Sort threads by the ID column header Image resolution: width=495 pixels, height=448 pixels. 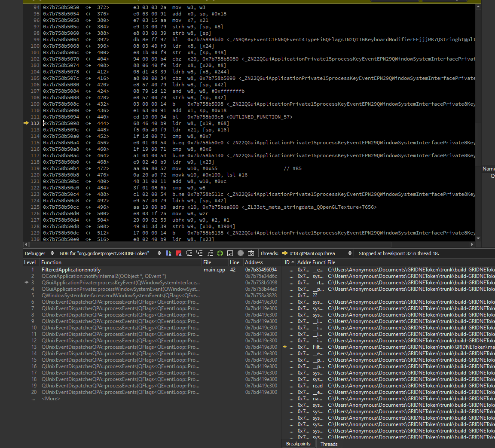point(287,262)
